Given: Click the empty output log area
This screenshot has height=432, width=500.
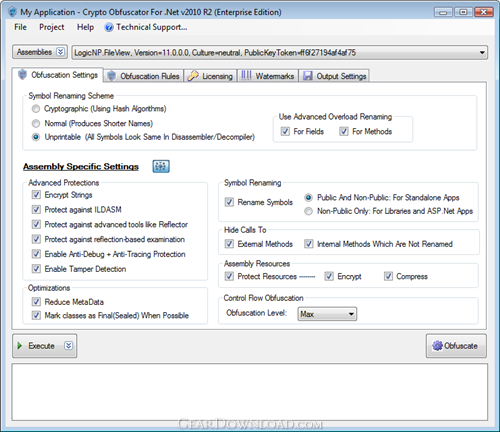Looking at the screenshot, I should click(250, 392).
